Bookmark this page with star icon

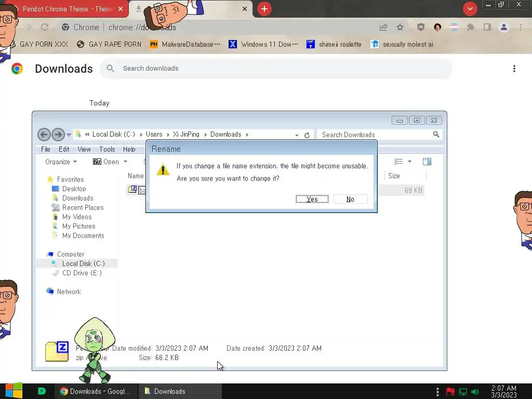coord(400,27)
